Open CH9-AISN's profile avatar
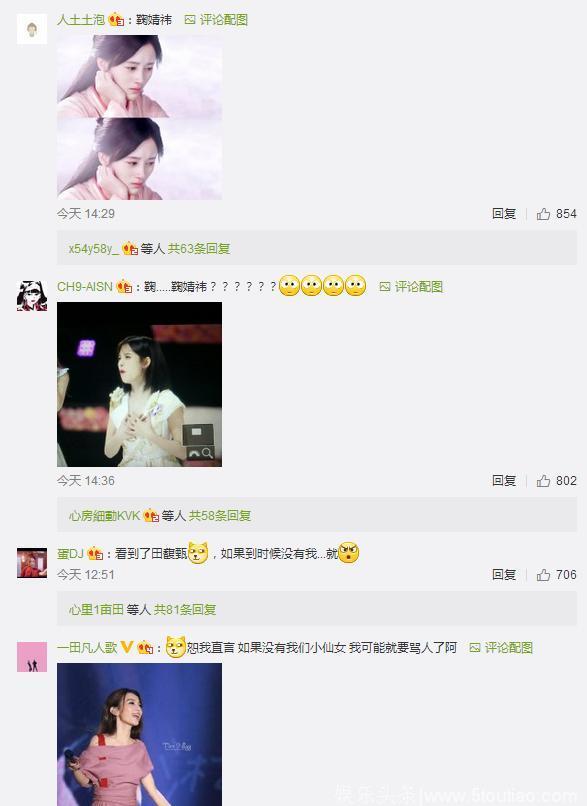 click(32, 296)
